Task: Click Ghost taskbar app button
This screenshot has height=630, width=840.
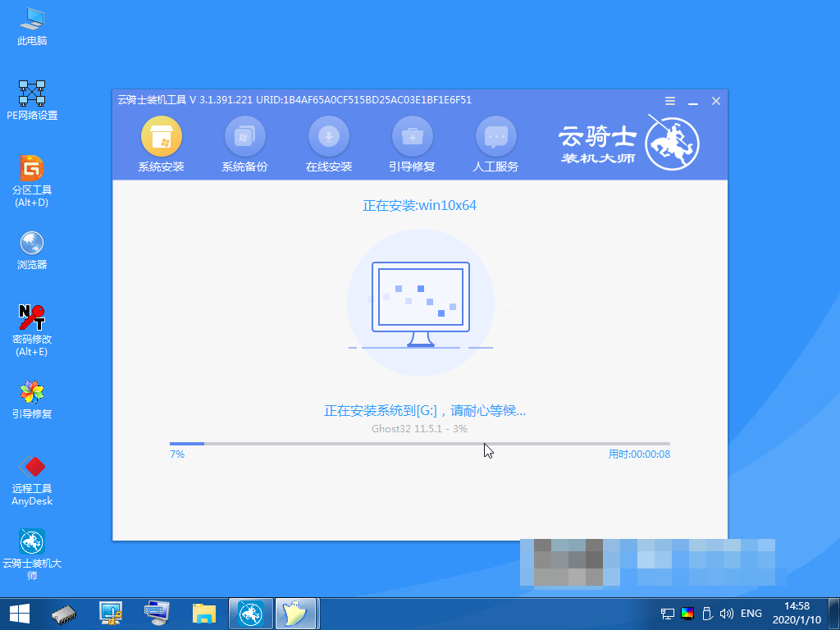Action: click(296, 614)
